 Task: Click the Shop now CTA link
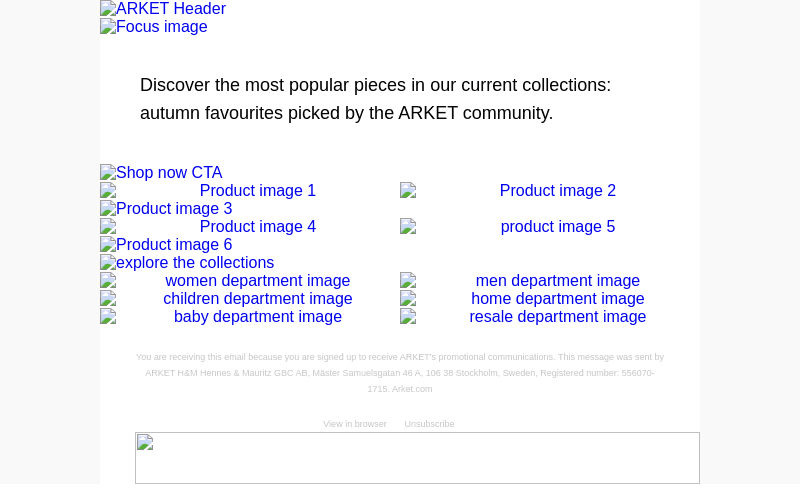(x=161, y=172)
